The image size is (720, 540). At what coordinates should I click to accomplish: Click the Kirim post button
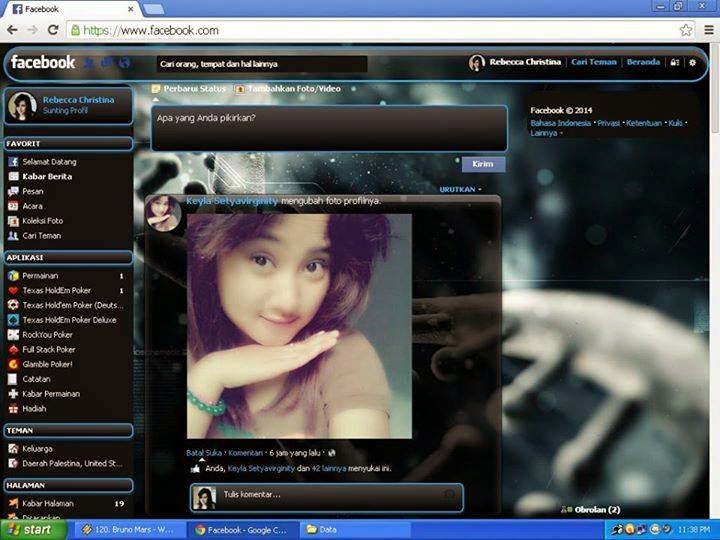[483, 164]
